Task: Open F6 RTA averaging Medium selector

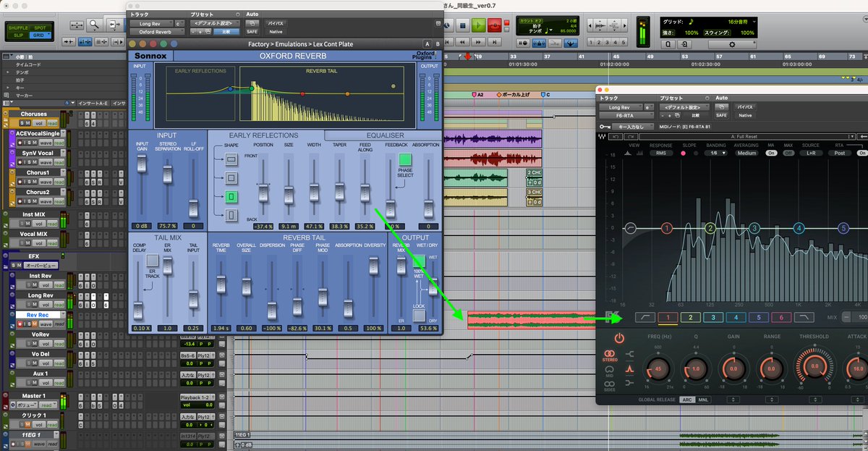Action: tap(746, 153)
